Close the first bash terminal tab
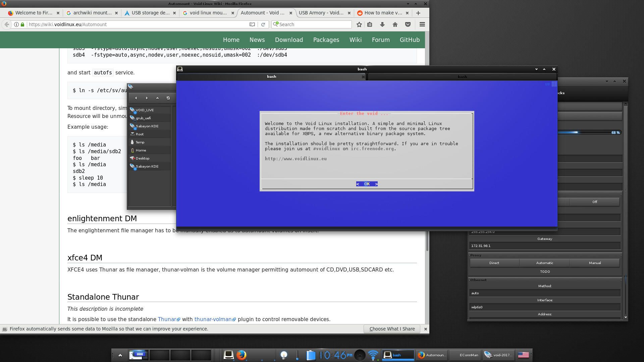 363,77
